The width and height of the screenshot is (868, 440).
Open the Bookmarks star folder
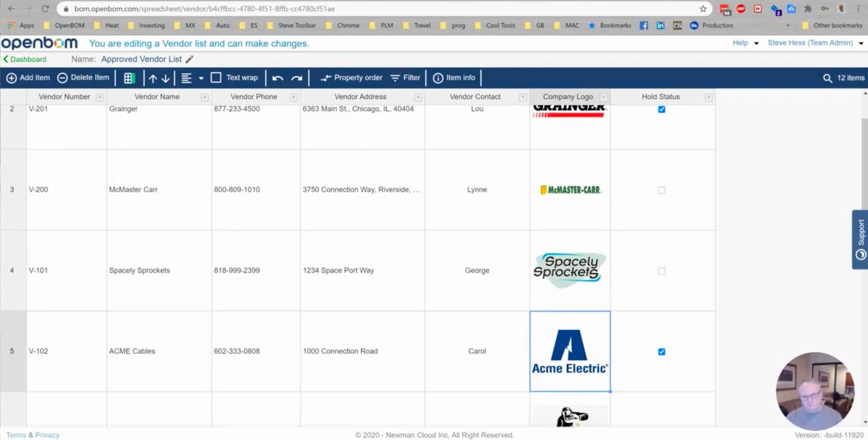(610, 25)
